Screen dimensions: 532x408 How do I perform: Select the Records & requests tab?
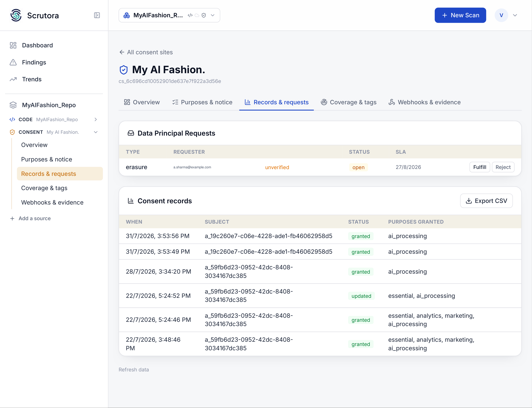(276, 102)
